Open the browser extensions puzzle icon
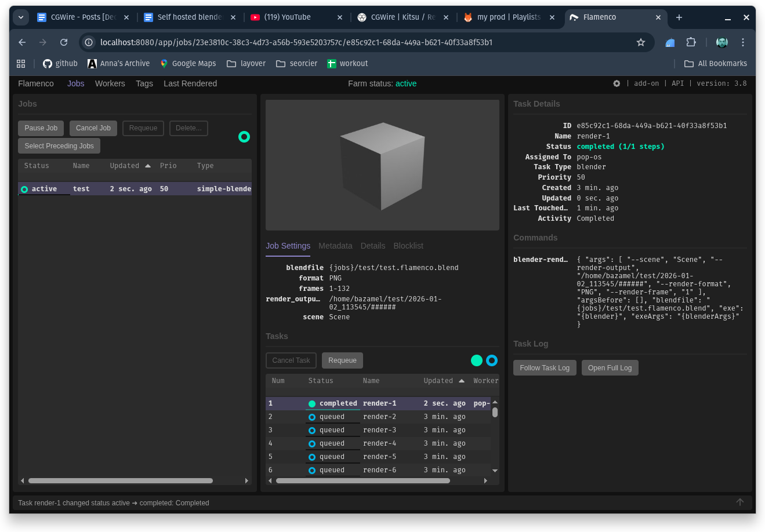 click(691, 42)
